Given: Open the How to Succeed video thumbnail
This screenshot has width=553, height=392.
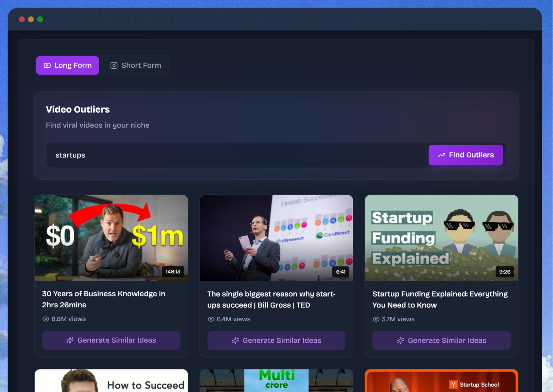Looking at the screenshot, I should pos(111,381).
